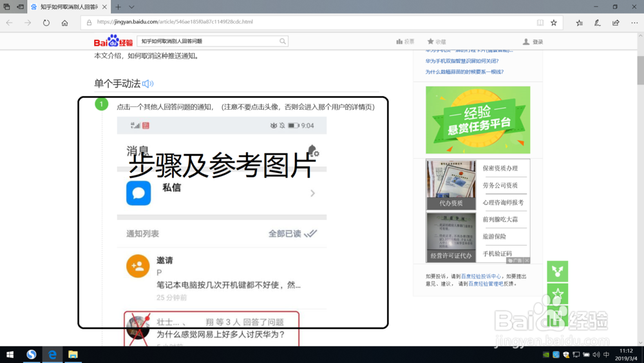Click 全部已读 in the step image
Screen dimensions: 644x363
[x=292, y=233]
